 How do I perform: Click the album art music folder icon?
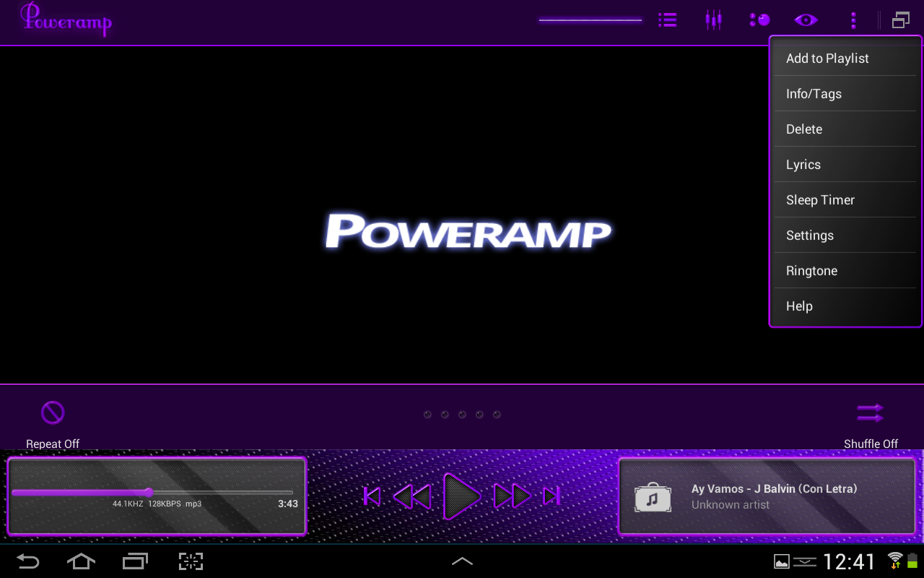(653, 497)
